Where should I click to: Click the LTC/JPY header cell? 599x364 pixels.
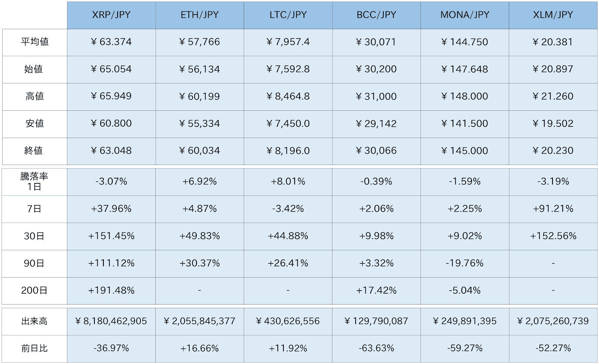coord(288,15)
